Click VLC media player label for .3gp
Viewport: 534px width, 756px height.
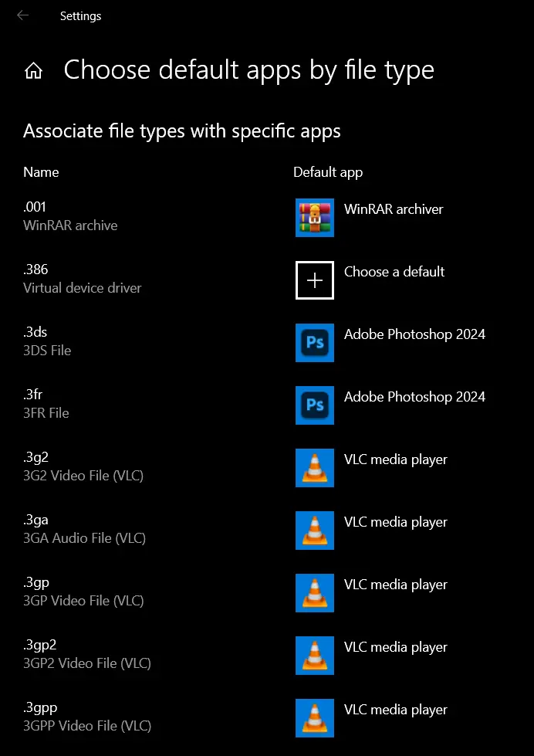(x=396, y=585)
